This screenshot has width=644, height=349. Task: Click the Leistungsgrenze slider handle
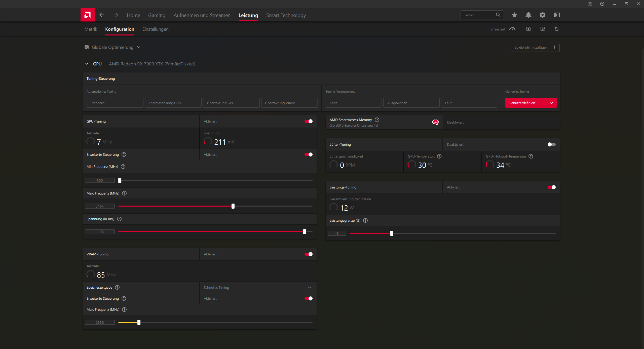coord(392,233)
